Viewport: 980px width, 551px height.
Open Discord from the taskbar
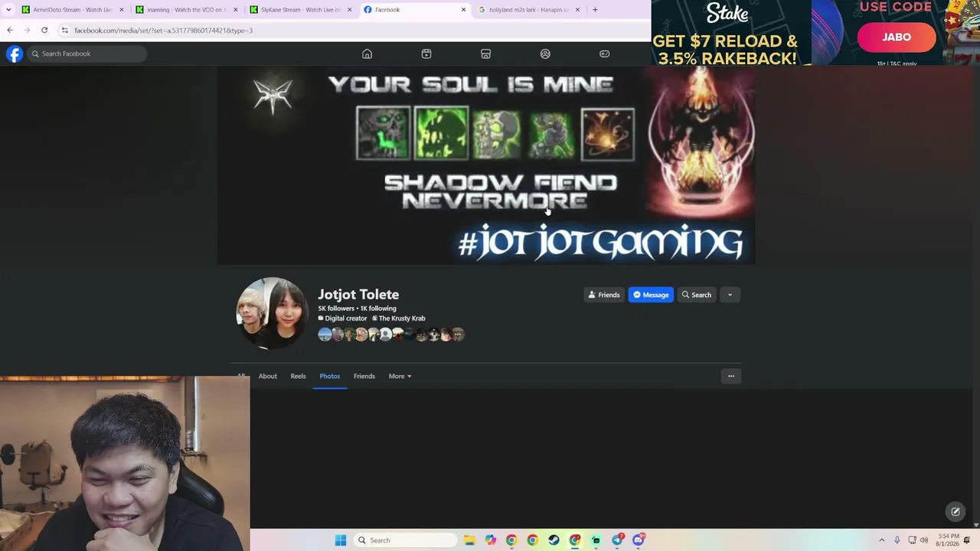point(639,540)
